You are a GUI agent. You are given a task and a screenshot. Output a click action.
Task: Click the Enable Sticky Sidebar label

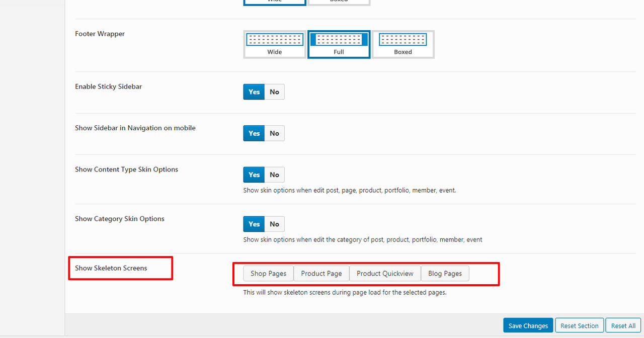point(109,87)
